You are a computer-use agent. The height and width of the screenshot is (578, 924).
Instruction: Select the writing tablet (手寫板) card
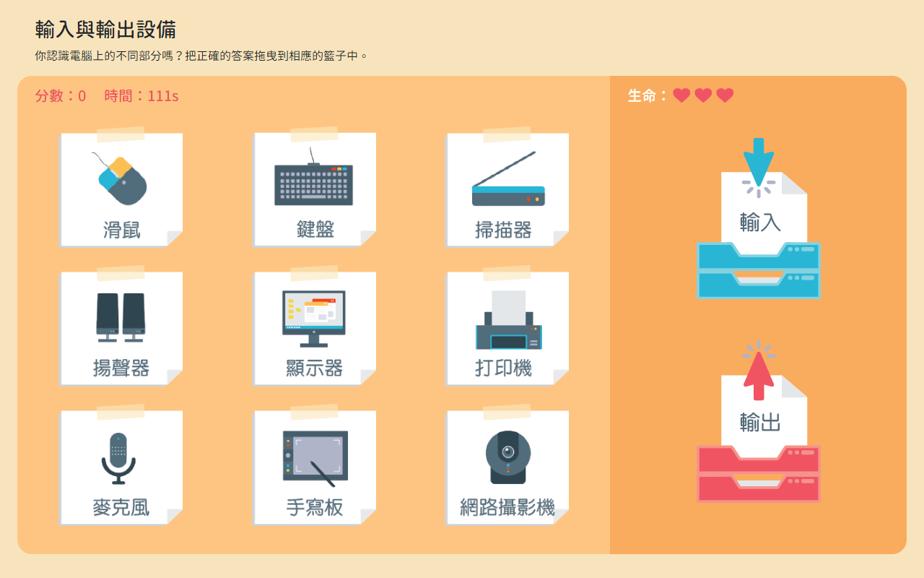tap(315, 468)
